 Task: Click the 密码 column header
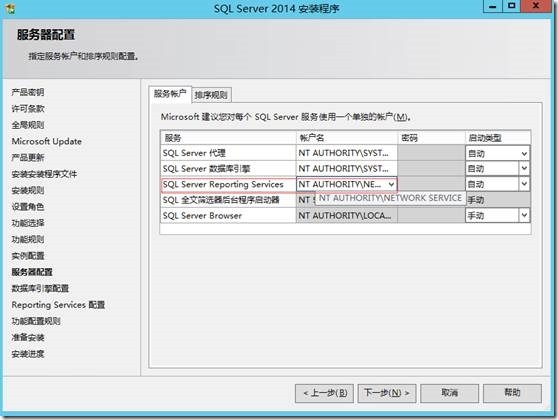point(431,138)
